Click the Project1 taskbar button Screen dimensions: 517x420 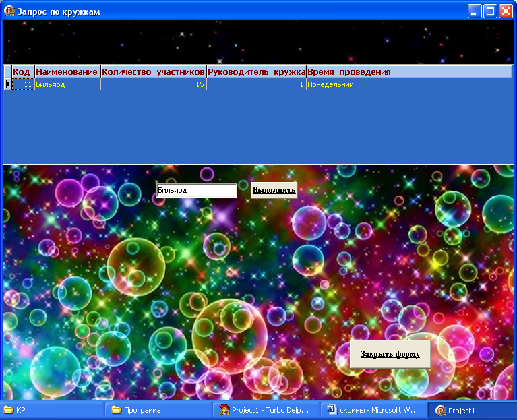click(472, 411)
